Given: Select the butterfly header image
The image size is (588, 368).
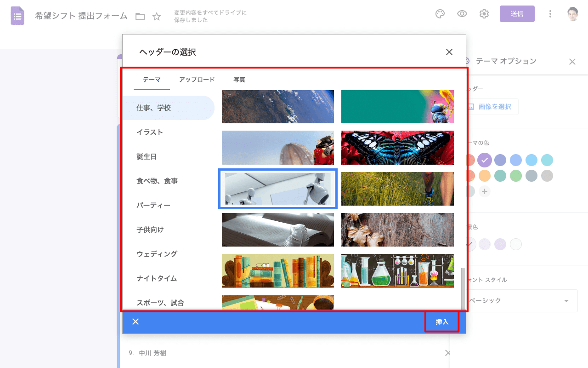Looking at the screenshot, I should pos(397,148).
